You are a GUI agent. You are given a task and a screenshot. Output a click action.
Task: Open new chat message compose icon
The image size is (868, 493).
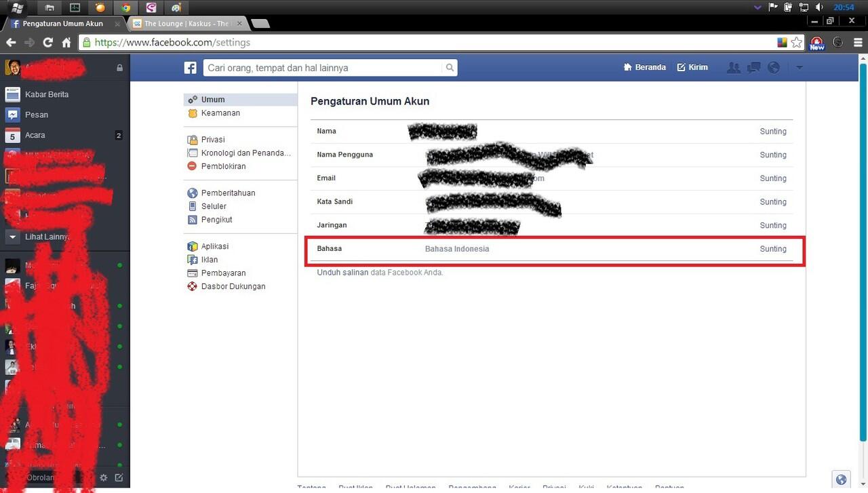(119, 477)
